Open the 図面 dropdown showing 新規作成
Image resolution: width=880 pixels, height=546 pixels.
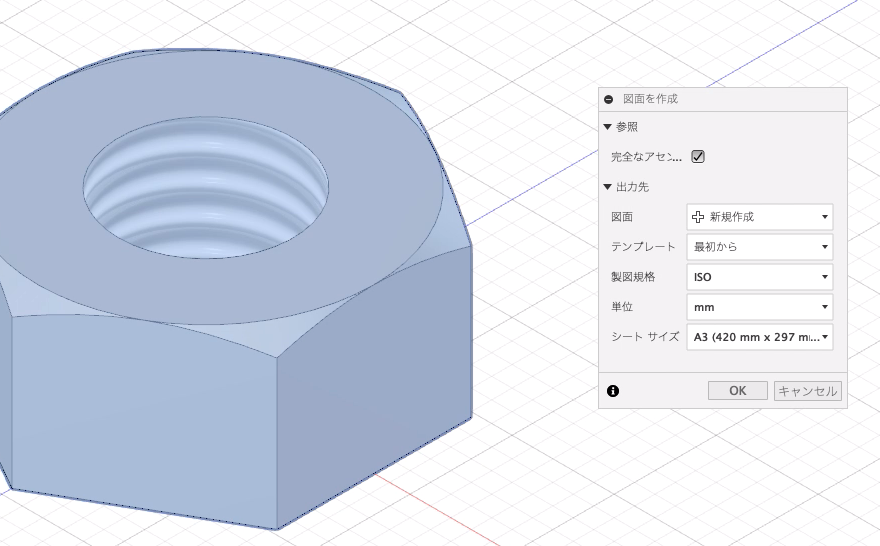click(760, 217)
